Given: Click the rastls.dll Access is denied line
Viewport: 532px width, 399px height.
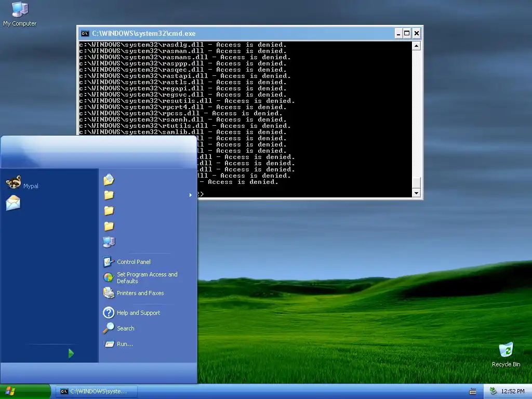Looking at the screenshot, I should 183,82.
